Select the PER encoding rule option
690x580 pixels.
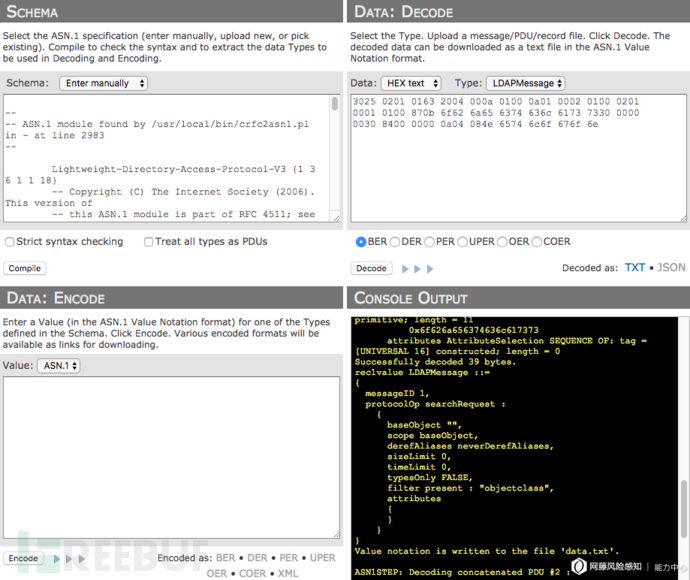(429, 242)
